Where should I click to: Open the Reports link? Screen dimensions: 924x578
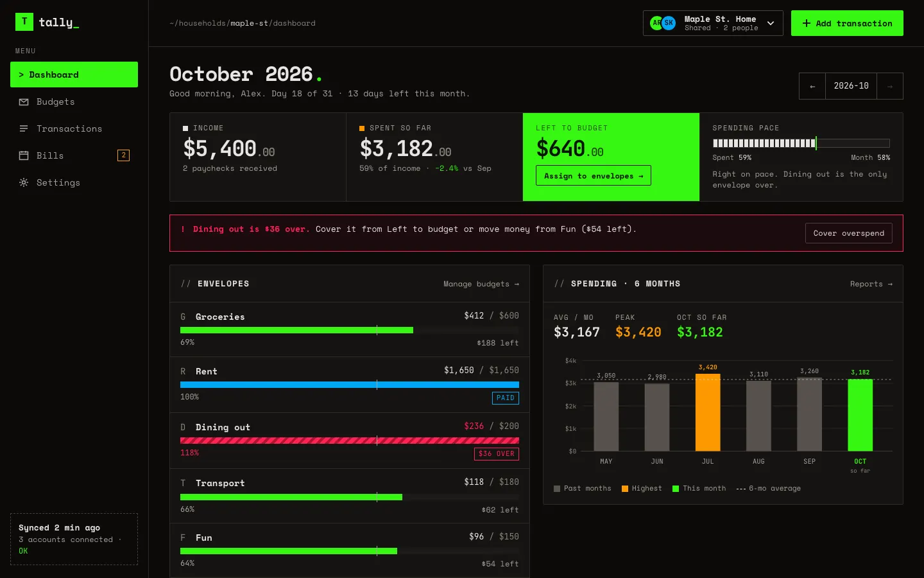(871, 284)
